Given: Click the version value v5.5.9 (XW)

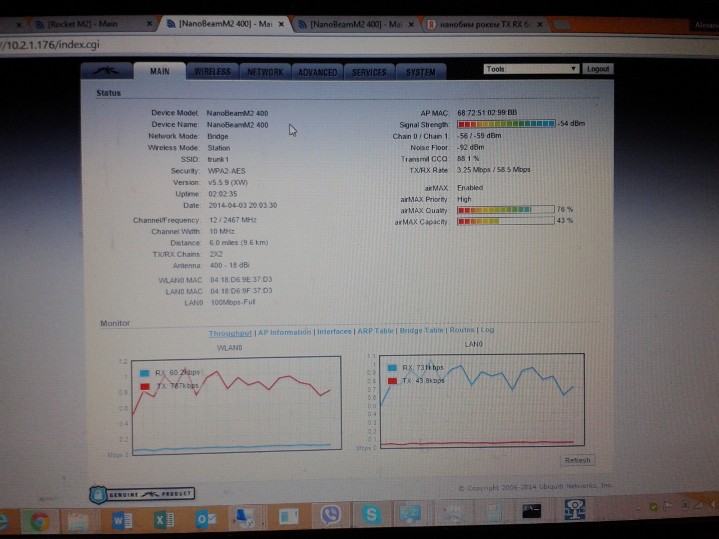Looking at the screenshot, I should (228, 182).
